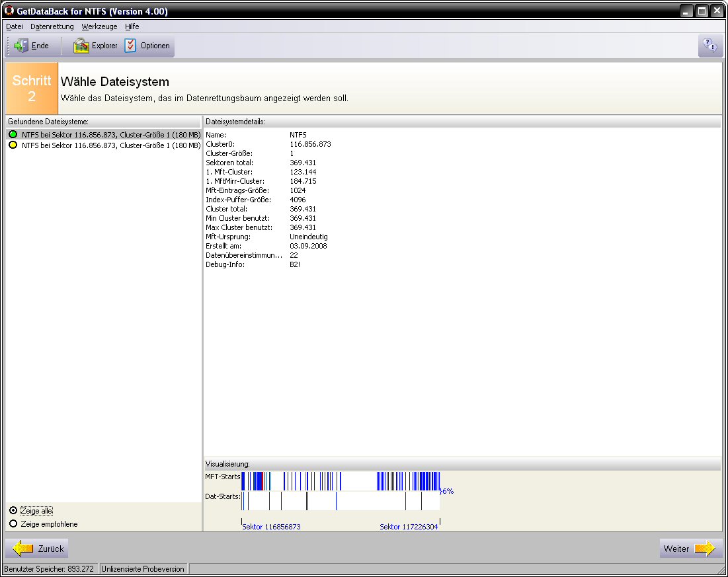Click the Debug-Info value B2!
Screen dimensions: 728x577
(295, 264)
